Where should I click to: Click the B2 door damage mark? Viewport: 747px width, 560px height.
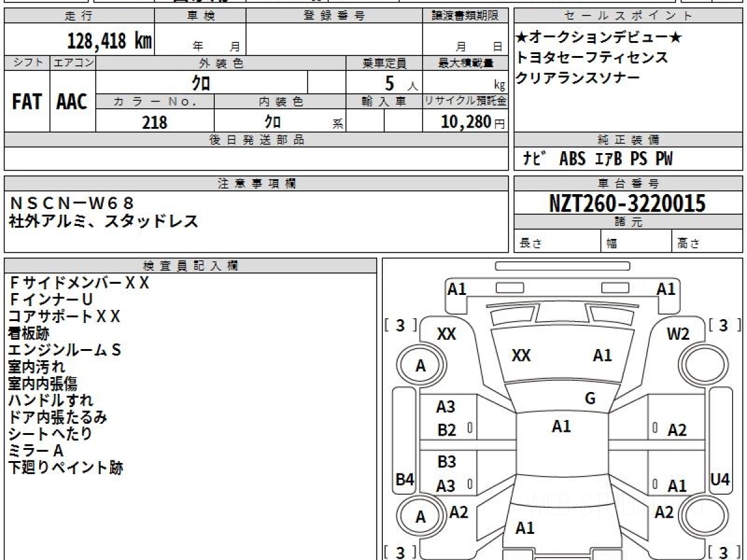446,431
